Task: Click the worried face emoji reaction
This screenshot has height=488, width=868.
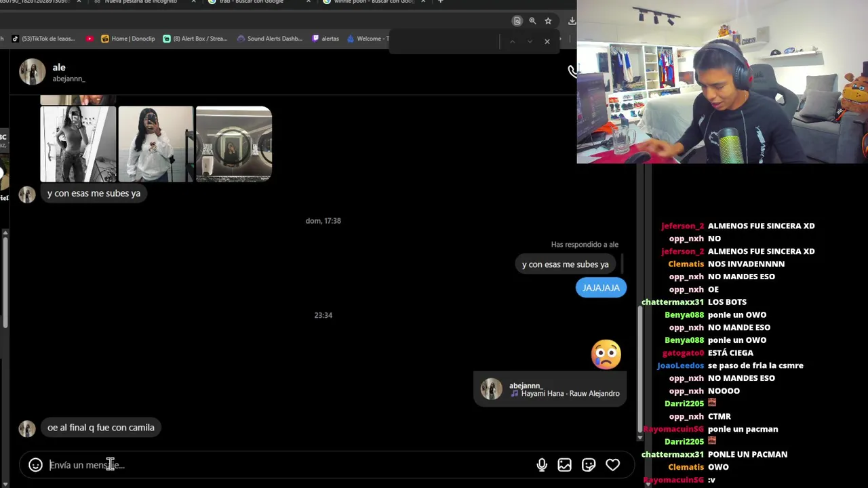Action: [606, 354]
